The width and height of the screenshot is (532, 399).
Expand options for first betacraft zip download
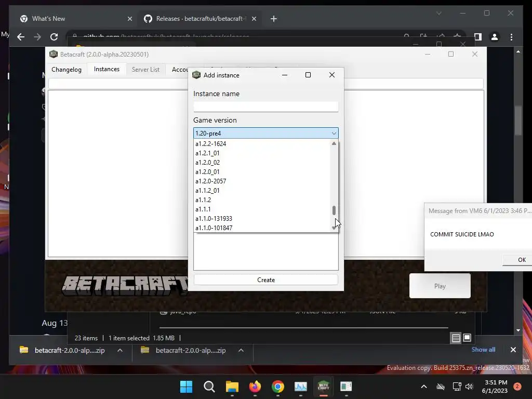[120, 351]
